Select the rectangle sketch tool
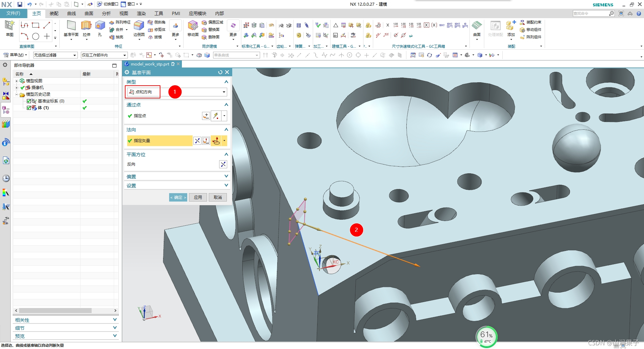 [36, 25]
